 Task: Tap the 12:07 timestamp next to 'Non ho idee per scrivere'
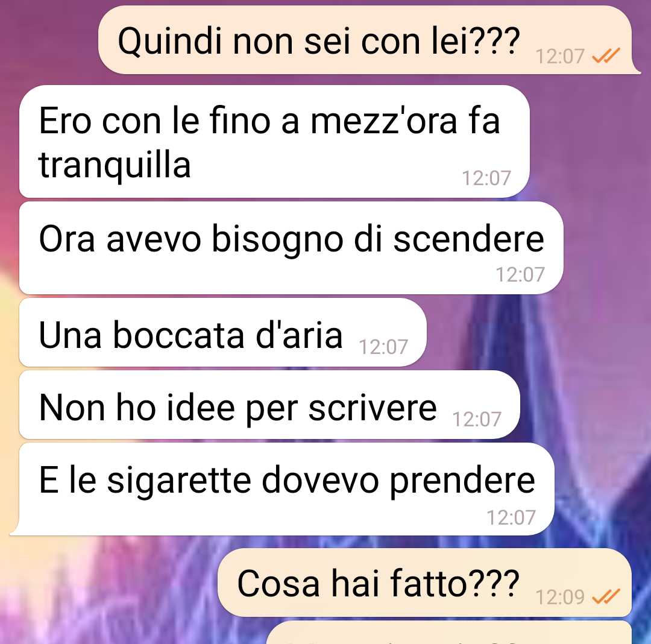[x=477, y=419]
